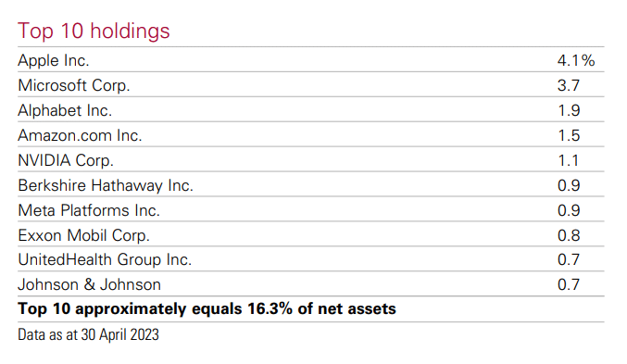Select the Apple Inc. row label
This screenshot has width=627, height=364.
tap(54, 61)
